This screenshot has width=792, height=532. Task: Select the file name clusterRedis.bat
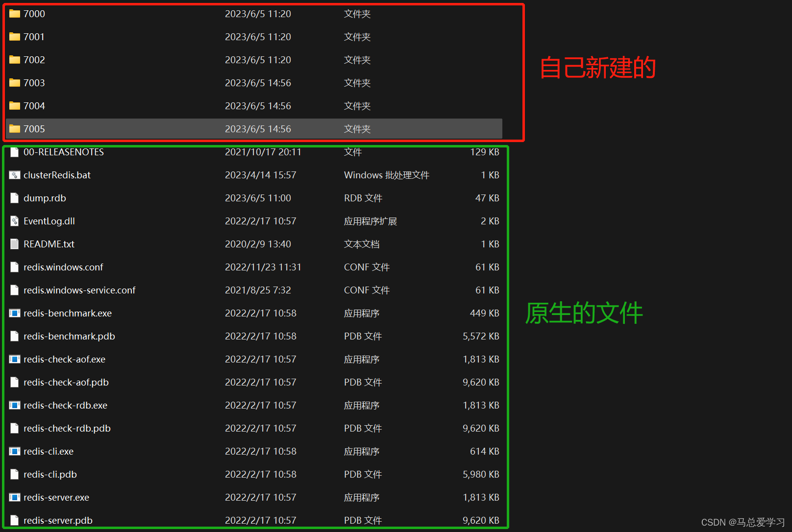pos(57,175)
